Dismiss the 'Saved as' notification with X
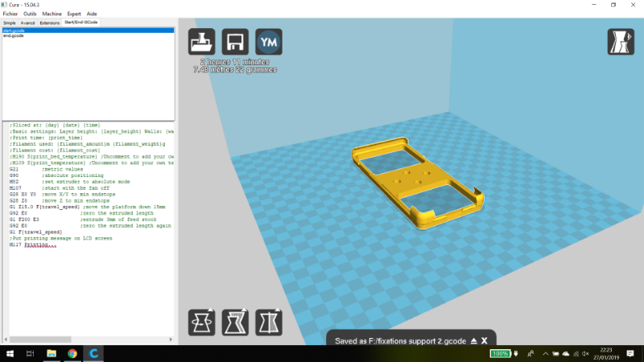The image size is (644, 362). [x=485, y=341]
